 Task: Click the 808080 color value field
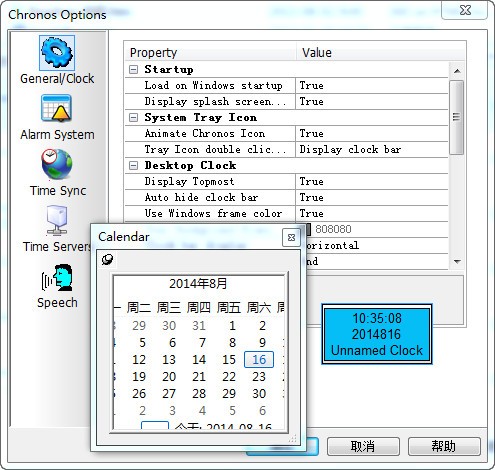(377, 229)
